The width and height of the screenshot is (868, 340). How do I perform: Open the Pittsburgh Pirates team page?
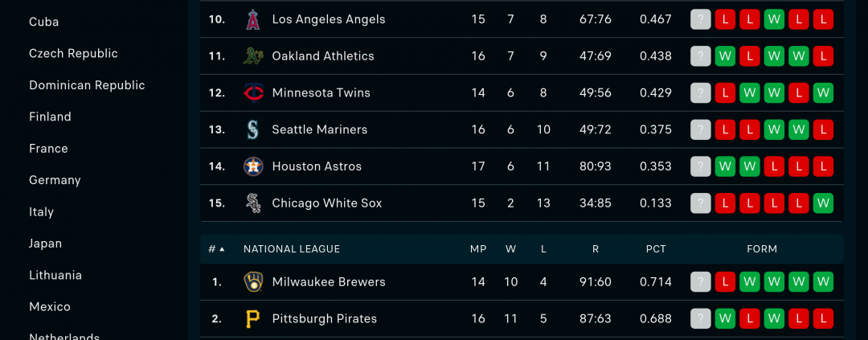click(x=325, y=319)
